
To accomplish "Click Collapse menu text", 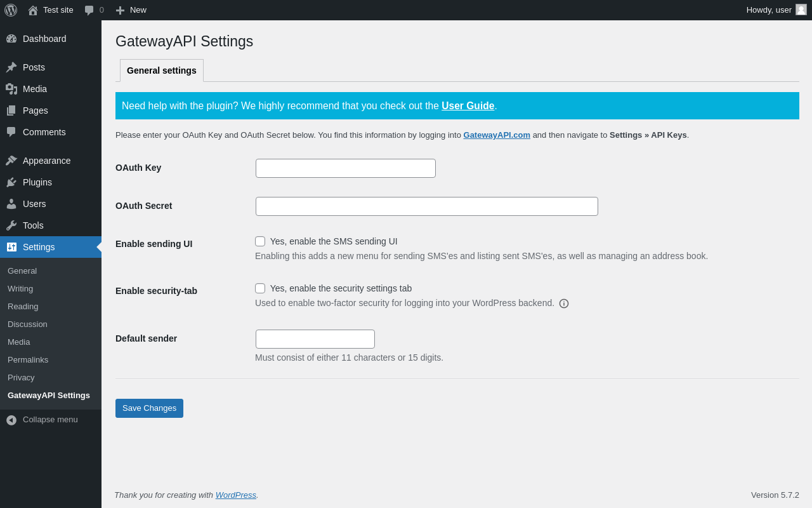I will [50, 420].
